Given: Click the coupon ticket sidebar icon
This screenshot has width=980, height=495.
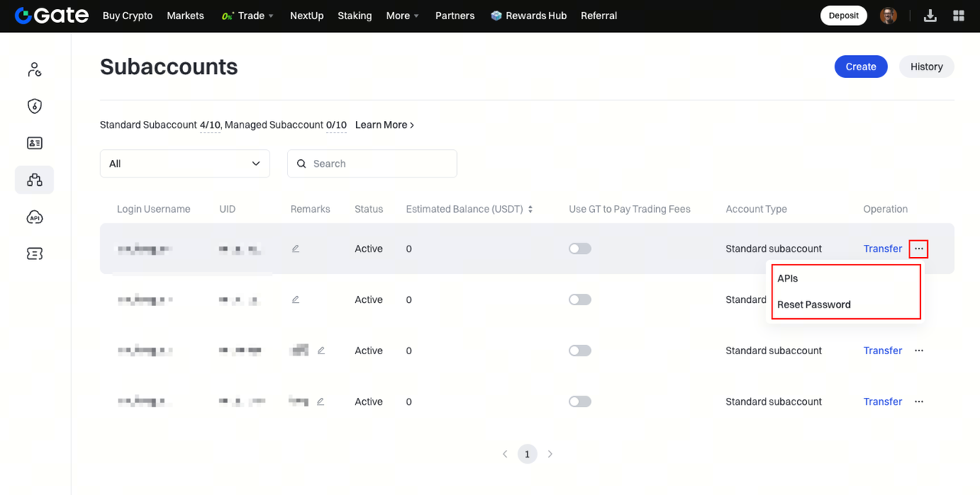Looking at the screenshot, I should click(34, 254).
